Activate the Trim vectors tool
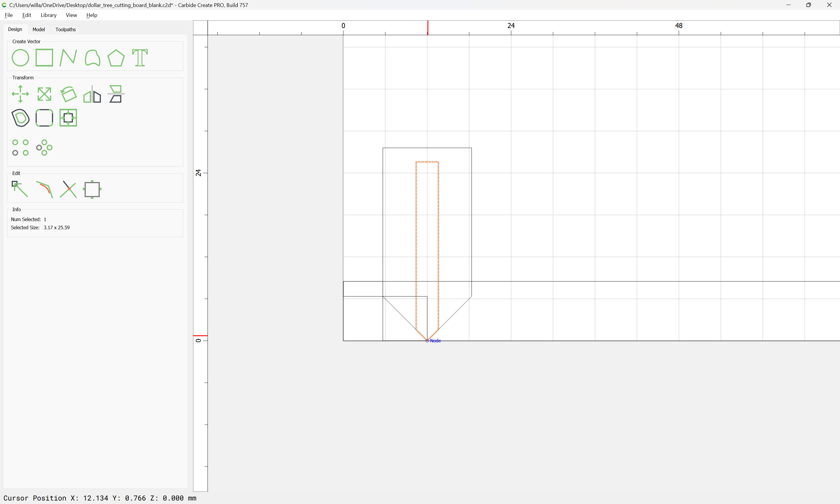840x504 pixels. 68,189
